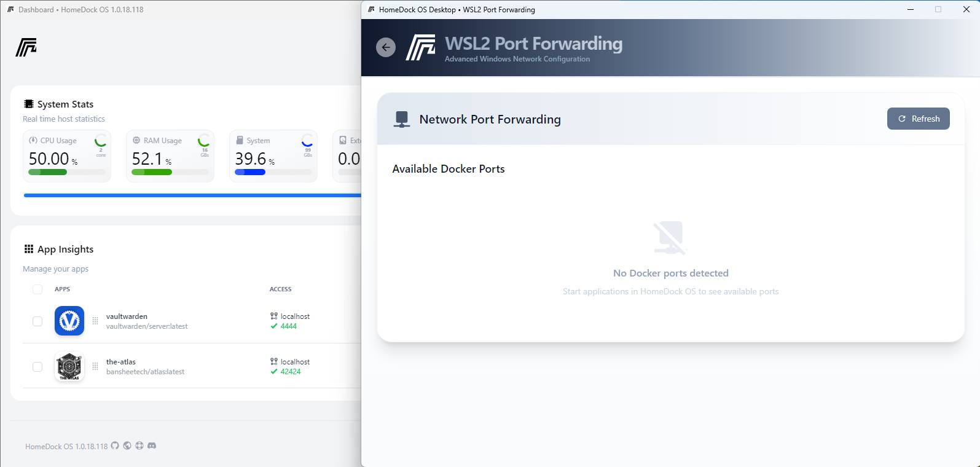Screen dimensions: 980x467
Task: Close the WSL2 Port Forwarding window
Action: pyautogui.click(x=966, y=9)
